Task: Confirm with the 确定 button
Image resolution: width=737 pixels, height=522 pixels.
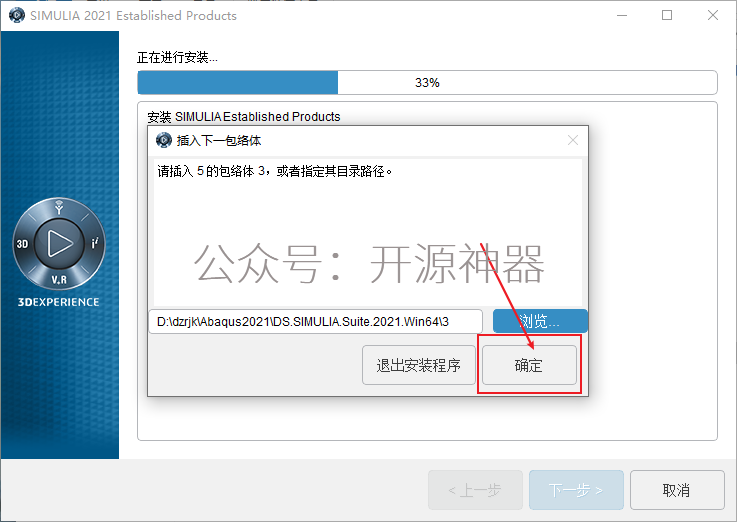Action: point(529,365)
